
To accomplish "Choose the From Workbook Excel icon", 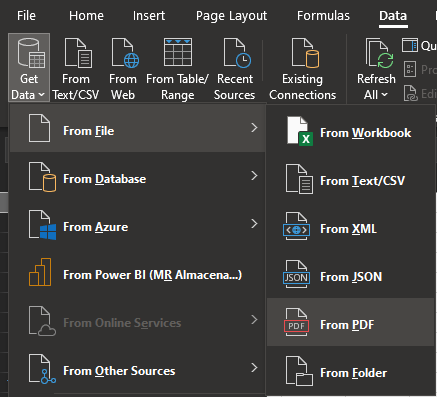I will click(299, 131).
